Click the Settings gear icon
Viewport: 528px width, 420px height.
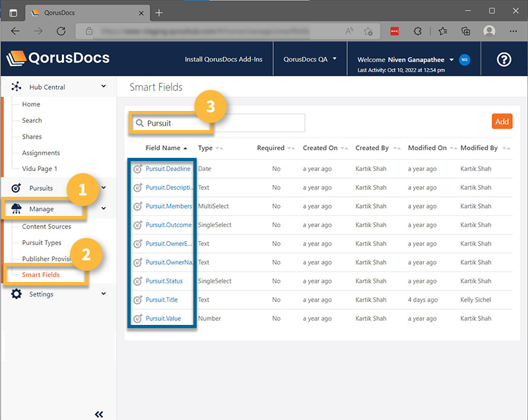click(x=16, y=294)
